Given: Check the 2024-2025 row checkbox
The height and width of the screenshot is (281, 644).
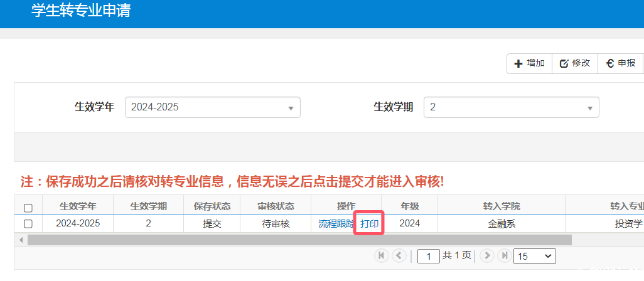Looking at the screenshot, I should (x=28, y=223).
